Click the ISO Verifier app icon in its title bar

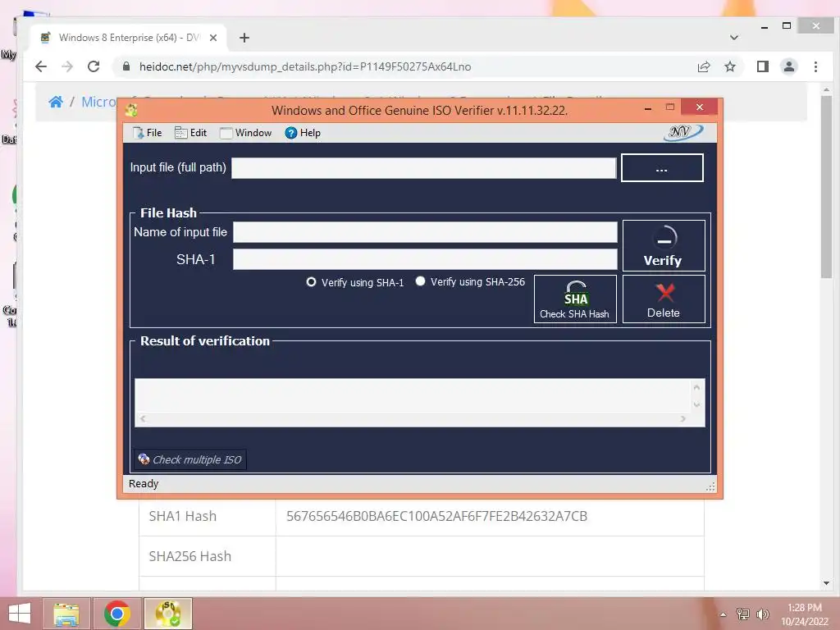pos(131,111)
